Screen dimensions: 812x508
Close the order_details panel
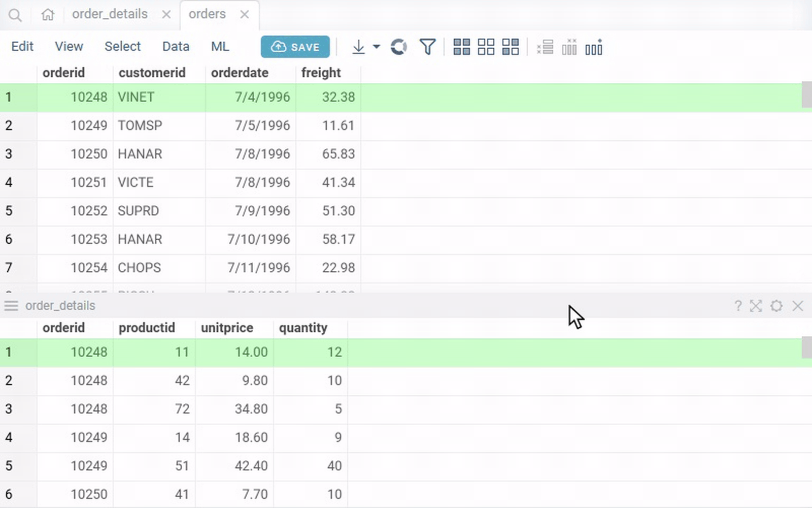click(x=798, y=306)
